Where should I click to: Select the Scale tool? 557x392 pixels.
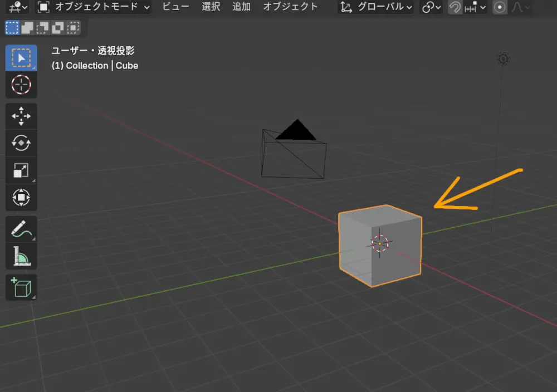(21, 170)
